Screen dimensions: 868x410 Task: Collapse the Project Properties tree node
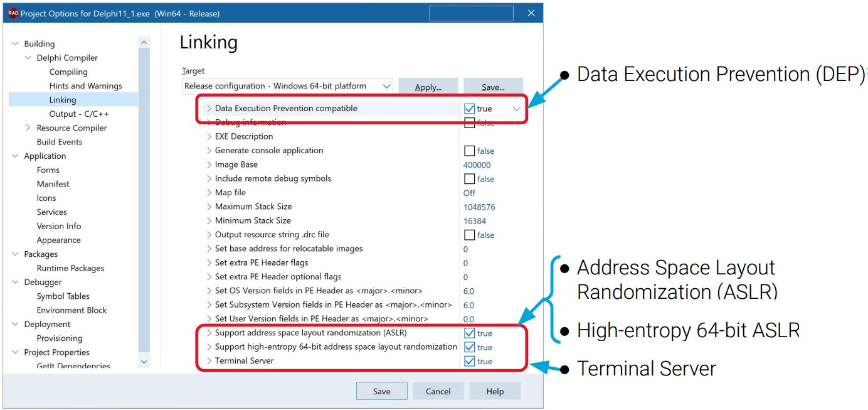16,352
